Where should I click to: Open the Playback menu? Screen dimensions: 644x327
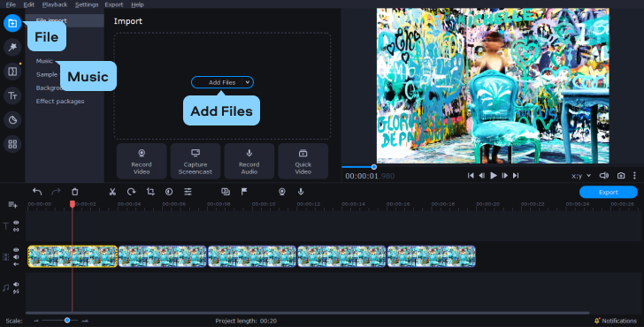point(55,4)
